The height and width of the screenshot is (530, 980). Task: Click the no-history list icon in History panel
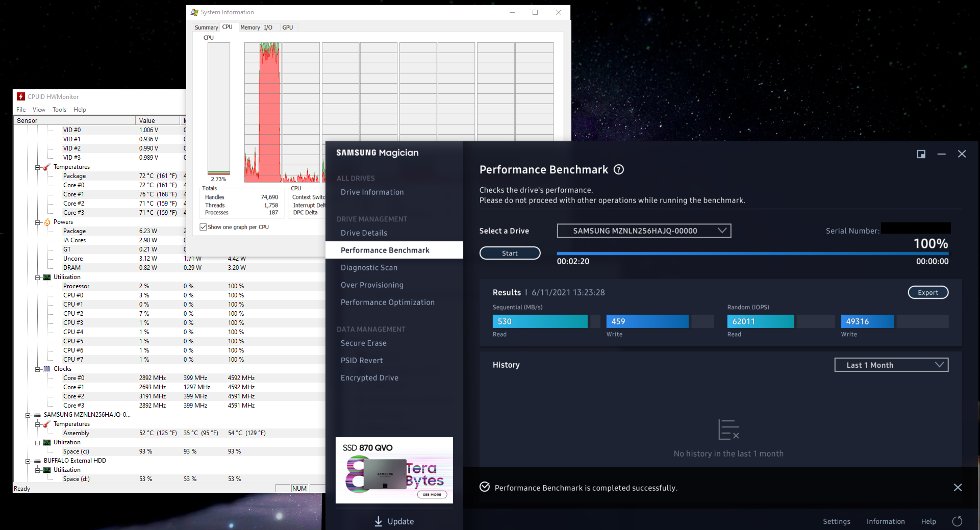pos(728,430)
